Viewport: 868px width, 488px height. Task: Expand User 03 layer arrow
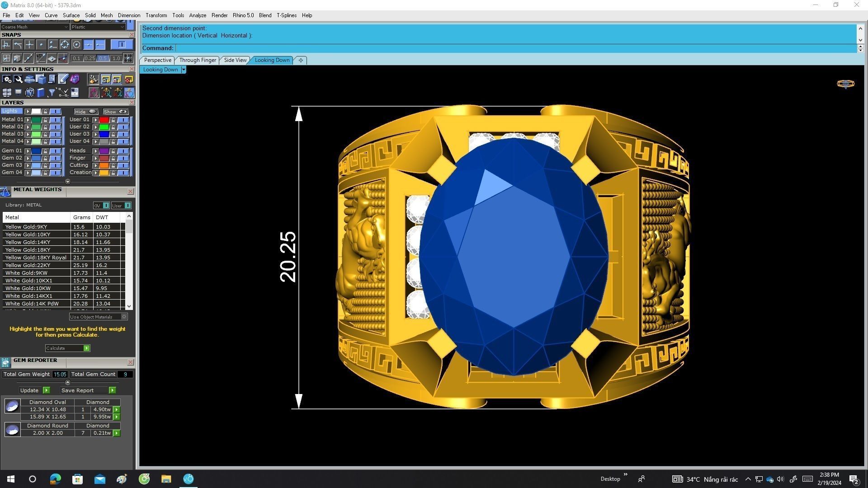click(x=95, y=134)
